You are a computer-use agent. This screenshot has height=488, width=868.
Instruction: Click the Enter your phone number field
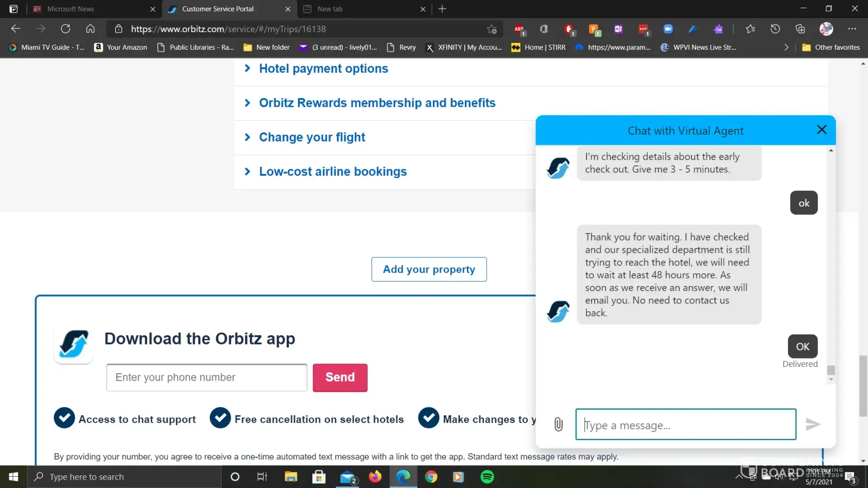click(207, 377)
